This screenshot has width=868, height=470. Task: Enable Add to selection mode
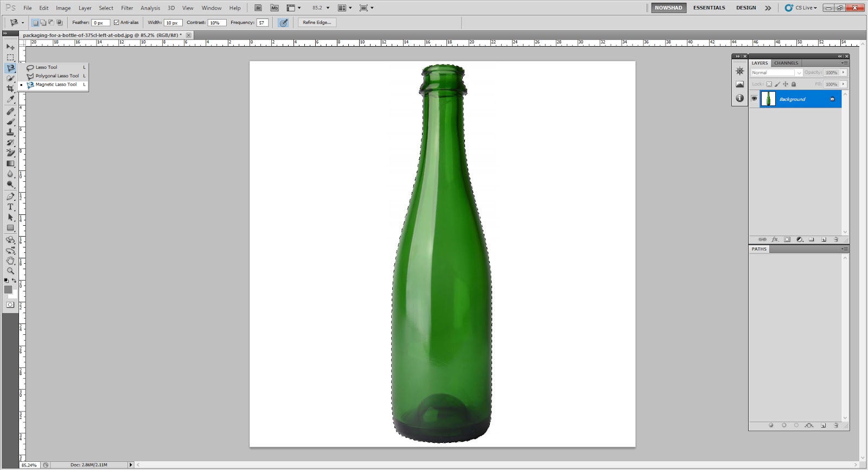tap(43, 22)
